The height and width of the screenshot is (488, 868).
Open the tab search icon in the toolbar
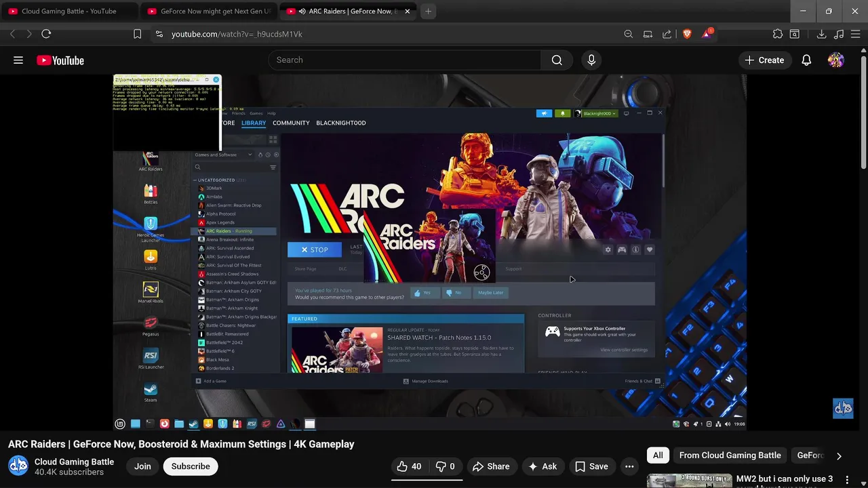[795, 34]
